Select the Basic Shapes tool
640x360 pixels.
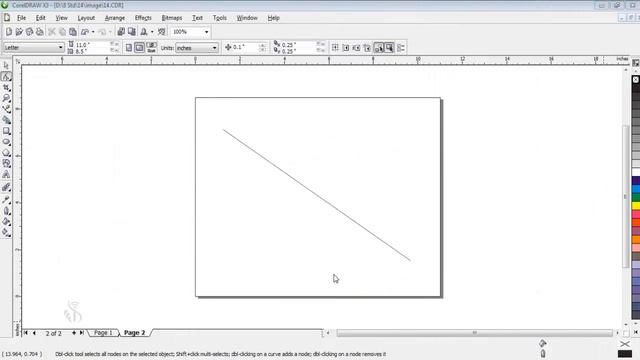(6, 163)
